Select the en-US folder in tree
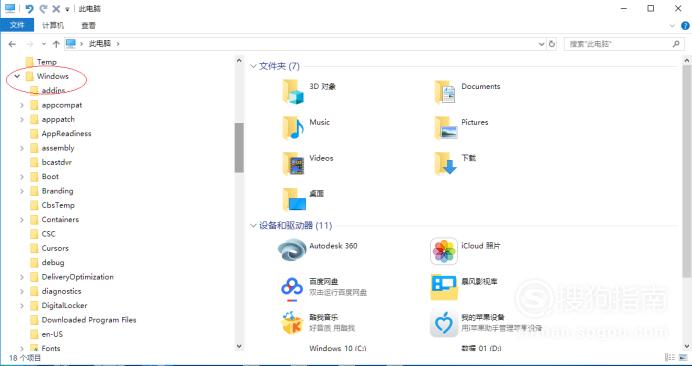This screenshot has height=366, width=692. (x=46, y=334)
